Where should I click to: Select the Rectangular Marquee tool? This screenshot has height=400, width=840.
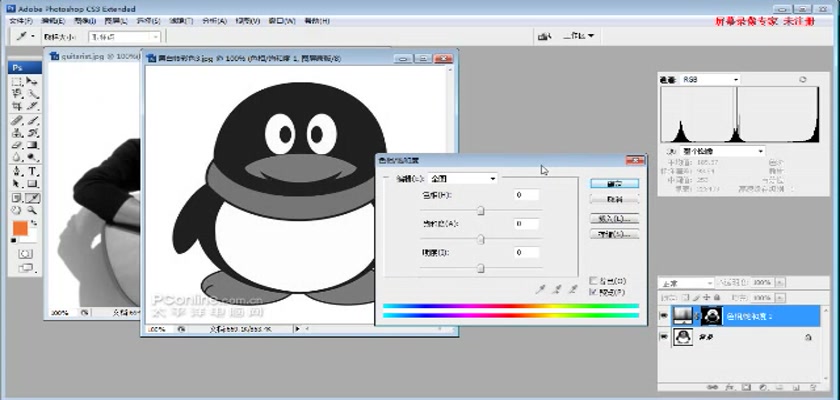pyautogui.click(x=17, y=81)
